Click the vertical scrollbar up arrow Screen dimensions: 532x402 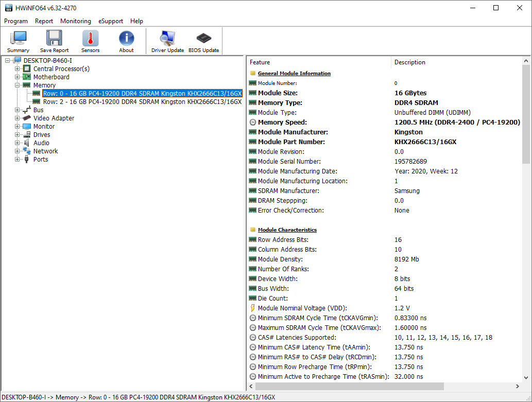526,61
